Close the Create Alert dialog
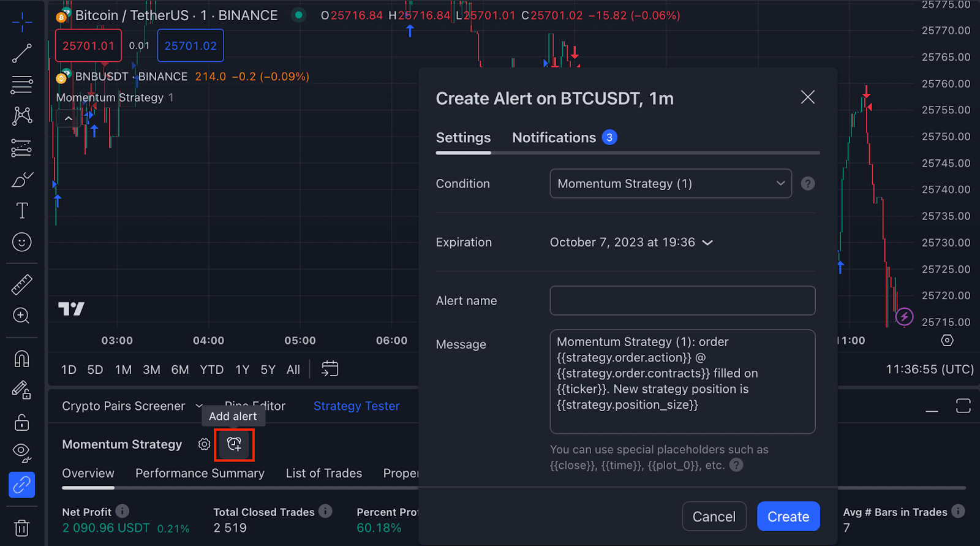Image resolution: width=980 pixels, height=546 pixels. (808, 97)
